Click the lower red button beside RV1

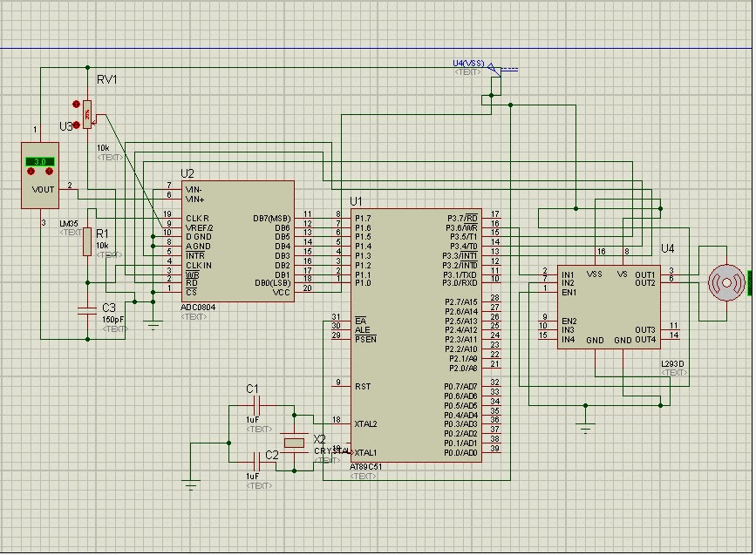coord(76,125)
